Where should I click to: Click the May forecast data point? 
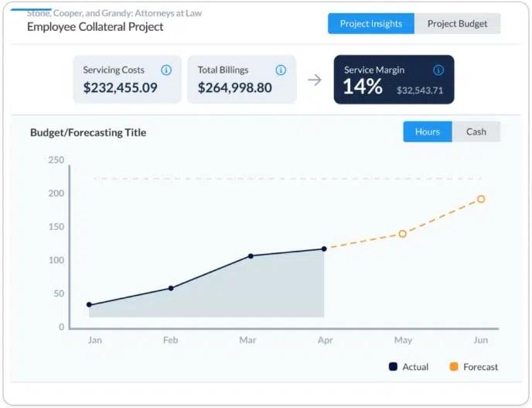403,233
